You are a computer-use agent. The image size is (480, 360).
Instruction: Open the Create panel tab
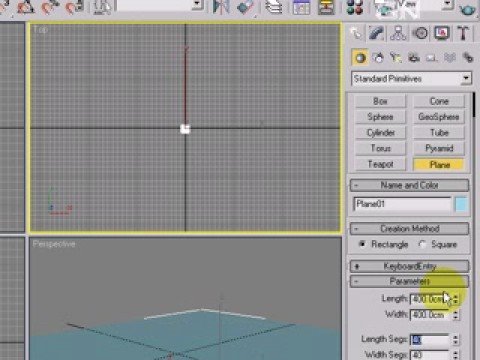click(356, 33)
